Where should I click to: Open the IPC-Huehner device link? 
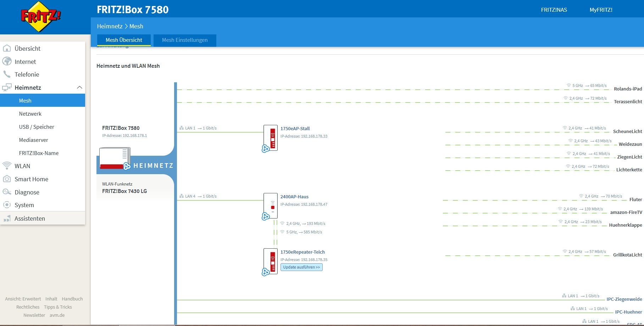(x=628, y=312)
